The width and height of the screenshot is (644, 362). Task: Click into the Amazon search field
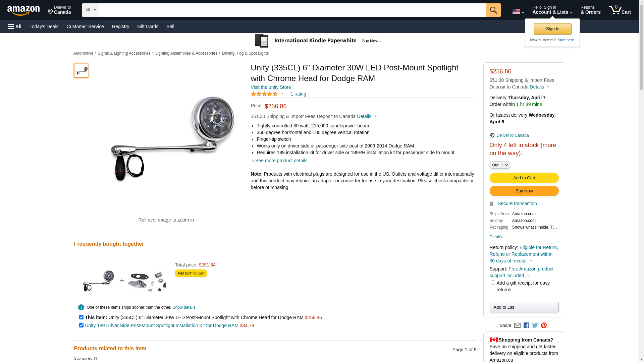point(292,10)
